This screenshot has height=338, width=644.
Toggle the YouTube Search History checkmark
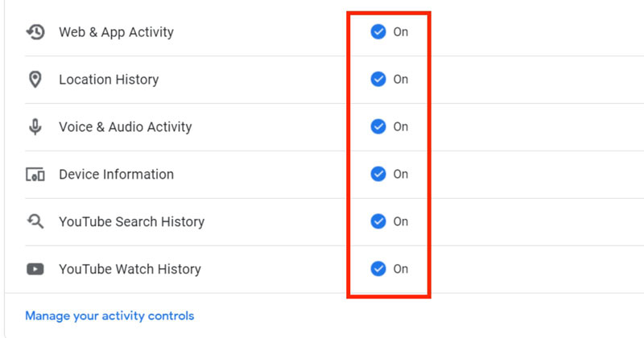pyautogui.click(x=378, y=221)
